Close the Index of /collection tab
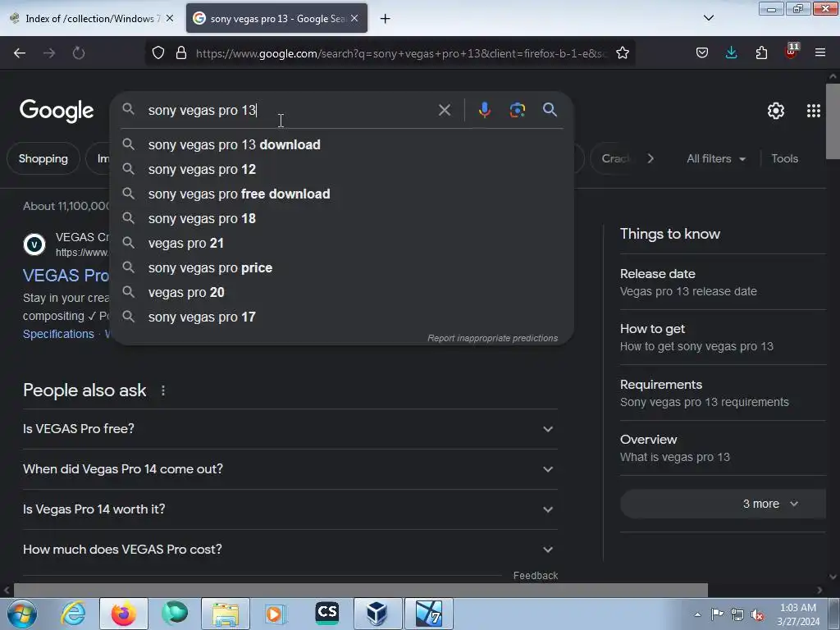Image resolution: width=840 pixels, height=630 pixels. [170, 18]
